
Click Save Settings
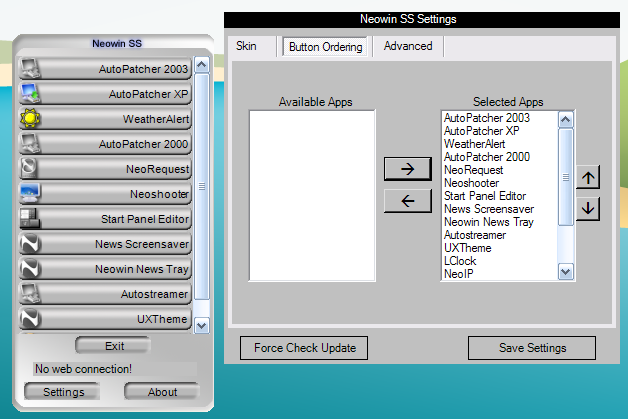point(532,348)
